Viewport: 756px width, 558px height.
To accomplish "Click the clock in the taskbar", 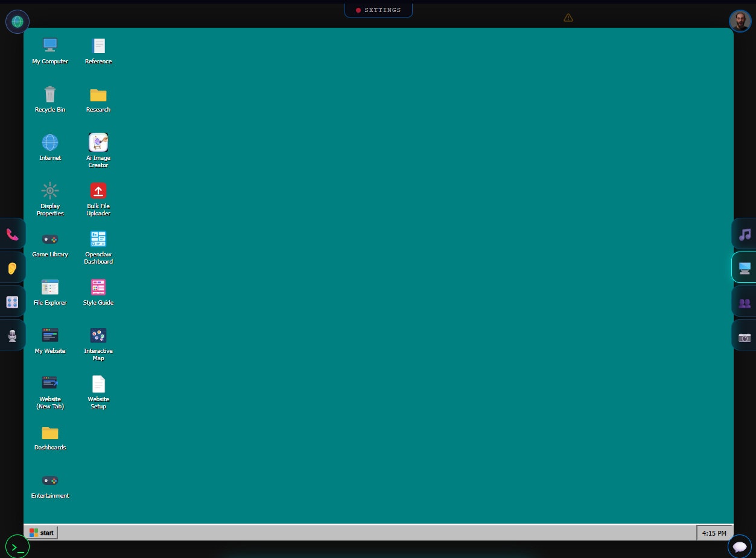I will pyautogui.click(x=714, y=533).
